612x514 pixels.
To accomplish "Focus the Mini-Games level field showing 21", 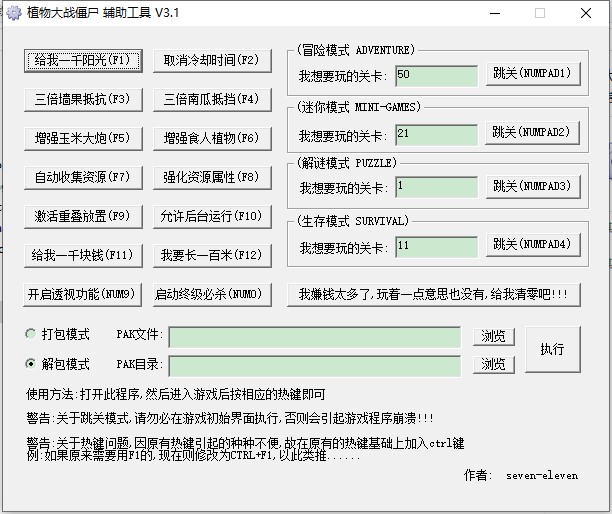I will click(436, 135).
